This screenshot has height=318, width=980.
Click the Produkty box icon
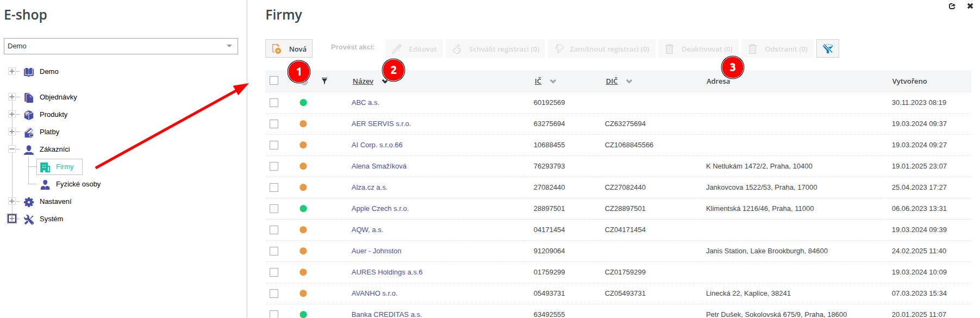click(29, 115)
